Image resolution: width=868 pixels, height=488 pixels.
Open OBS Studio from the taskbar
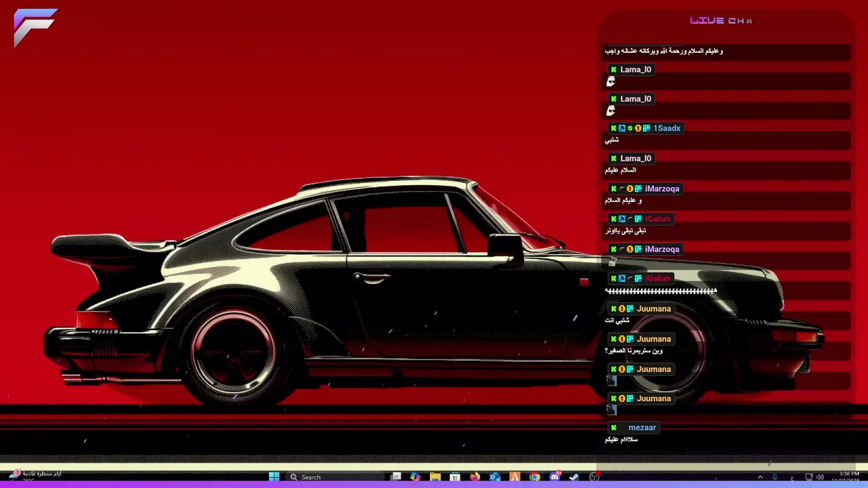coord(595,477)
